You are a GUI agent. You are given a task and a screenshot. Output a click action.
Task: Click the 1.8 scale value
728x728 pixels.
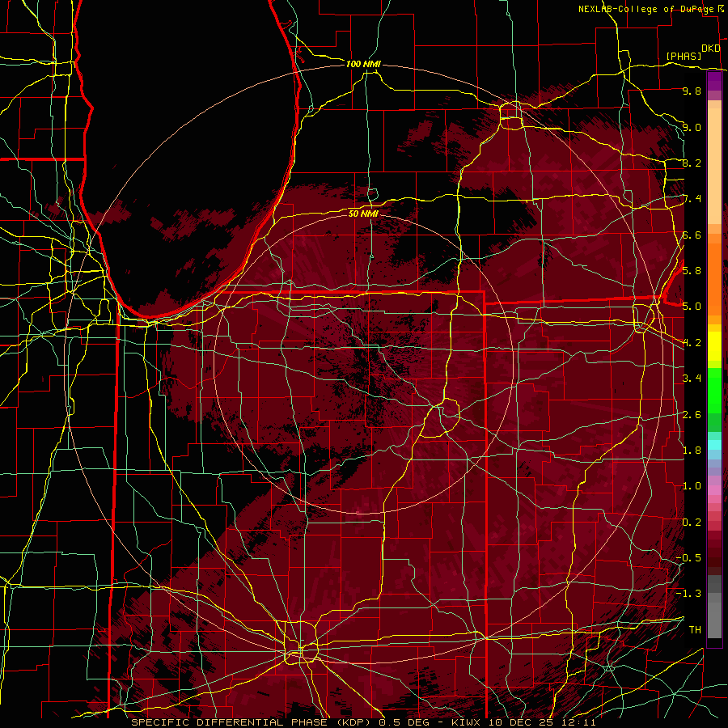692,451
